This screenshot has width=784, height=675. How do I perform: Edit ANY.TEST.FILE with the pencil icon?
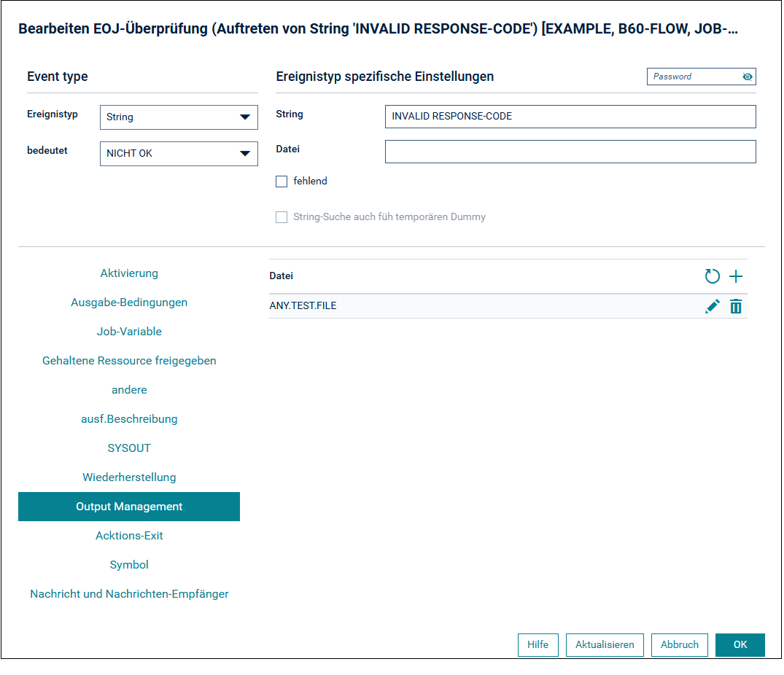pos(712,306)
